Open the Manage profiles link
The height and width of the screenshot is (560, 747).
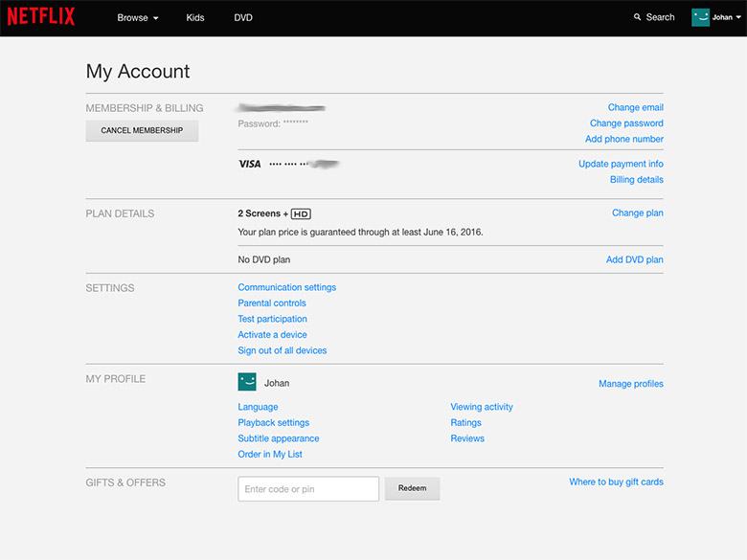(x=630, y=384)
